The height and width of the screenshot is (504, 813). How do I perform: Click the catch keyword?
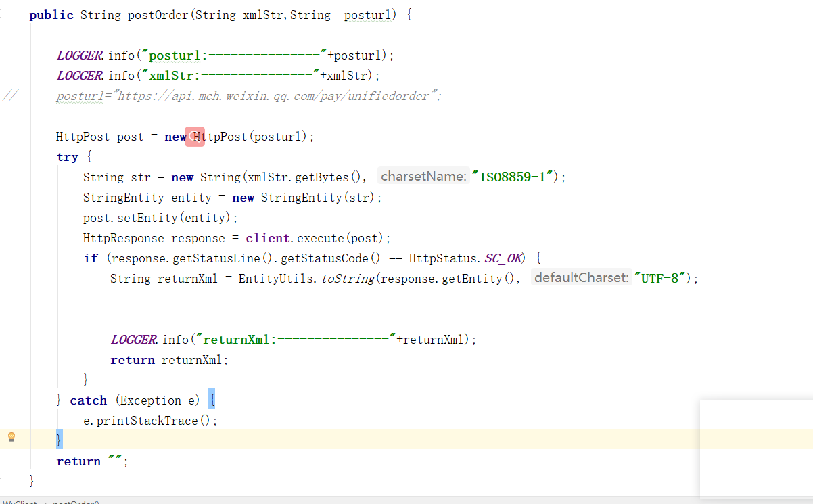coord(88,400)
